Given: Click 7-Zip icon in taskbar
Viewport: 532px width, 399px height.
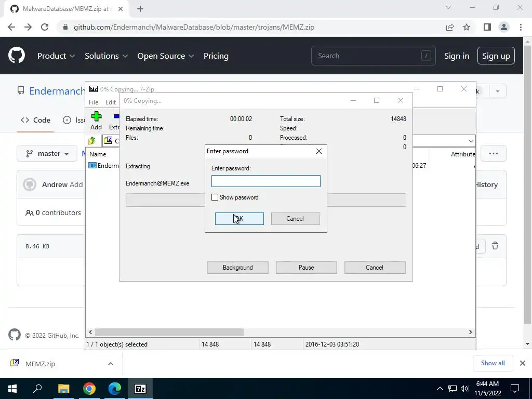Looking at the screenshot, I should [x=140, y=389].
